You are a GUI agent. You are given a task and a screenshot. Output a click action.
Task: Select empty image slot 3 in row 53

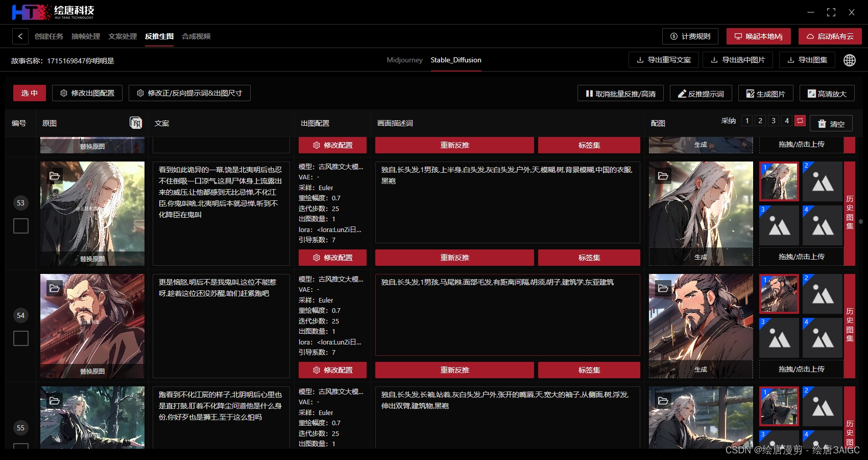pos(779,225)
